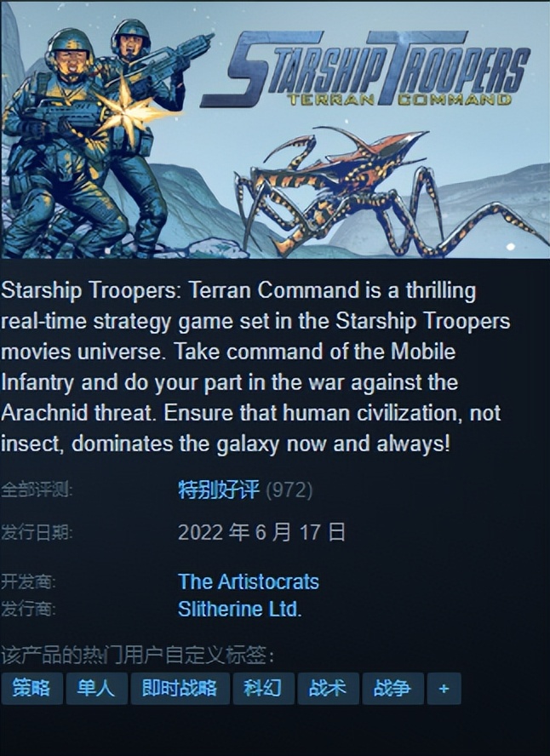This screenshot has width=550, height=756.
Task: Open developer page The Artistocrats
Action: (x=249, y=581)
